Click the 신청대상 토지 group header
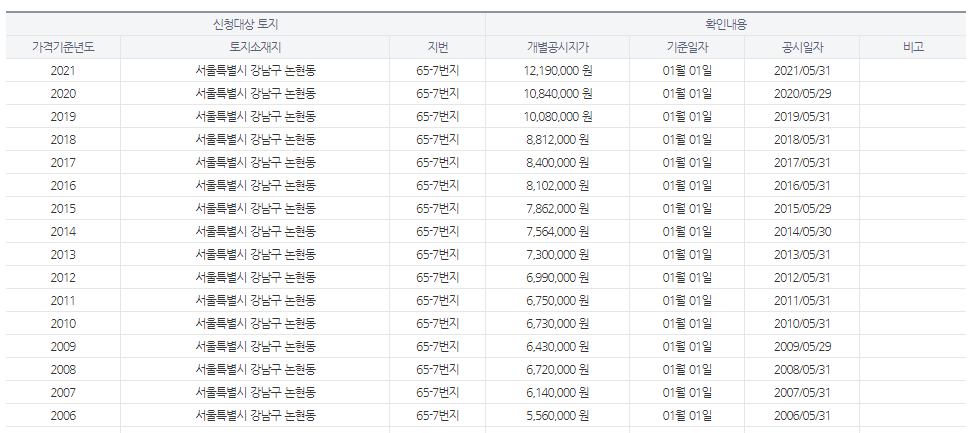This screenshot has width=971, height=433. (245, 25)
